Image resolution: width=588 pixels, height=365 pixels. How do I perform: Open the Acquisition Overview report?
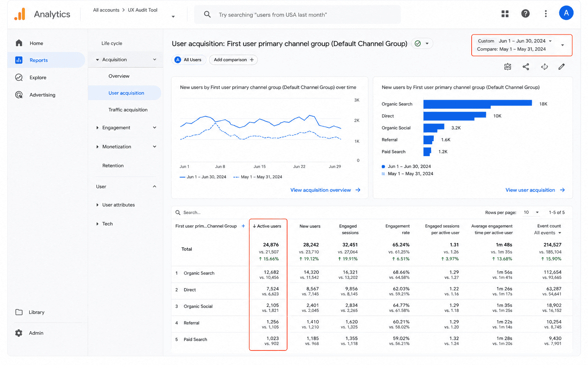(119, 76)
